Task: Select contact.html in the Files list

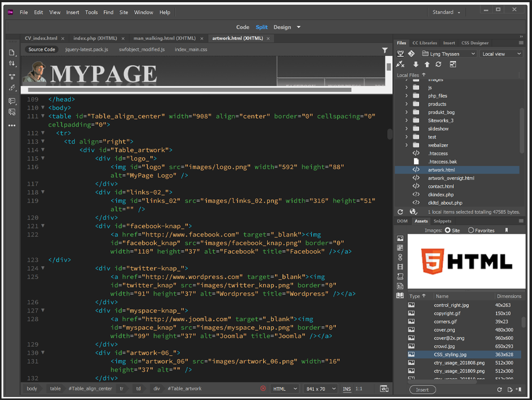Action: click(441, 186)
